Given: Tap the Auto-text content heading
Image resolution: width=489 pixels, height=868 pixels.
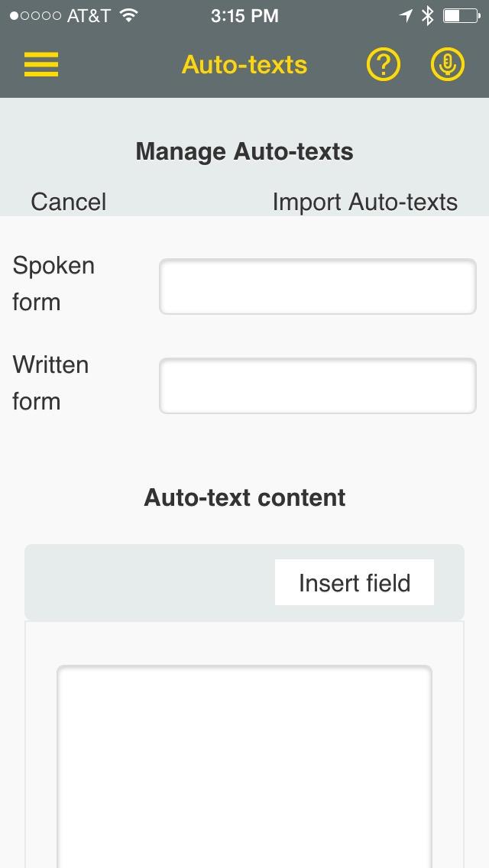Looking at the screenshot, I should tap(244, 497).
